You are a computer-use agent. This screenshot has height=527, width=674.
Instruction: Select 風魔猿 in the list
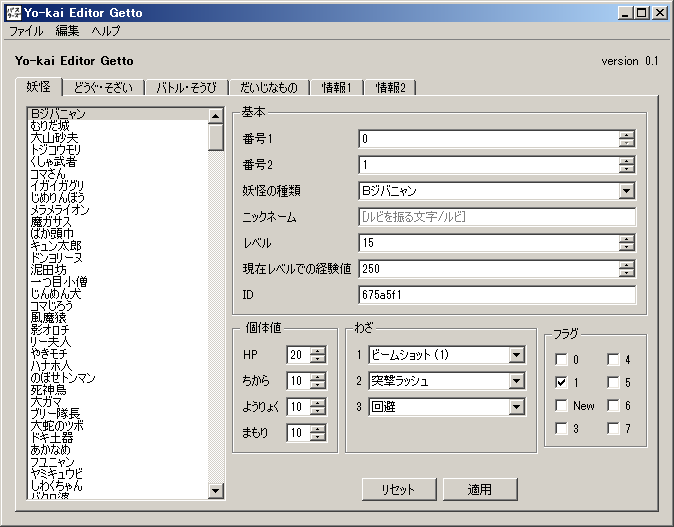pyautogui.click(x=118, y=318)
